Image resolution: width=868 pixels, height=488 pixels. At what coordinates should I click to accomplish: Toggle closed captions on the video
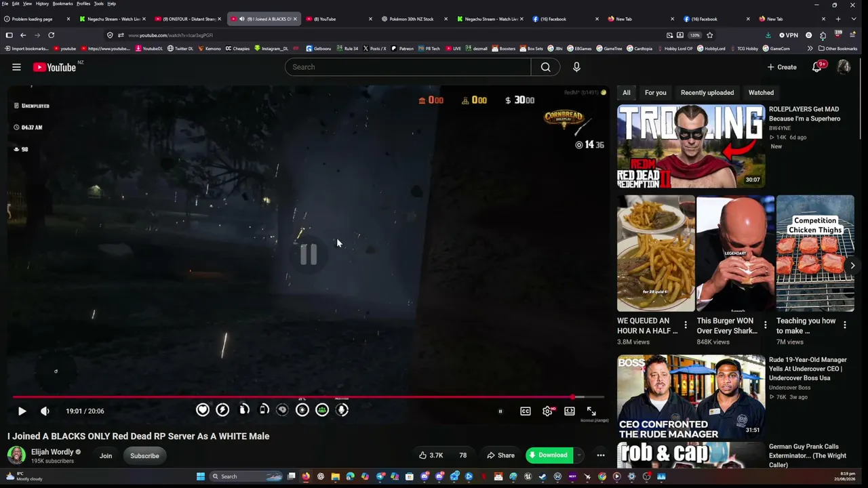[x=526, y=411]
